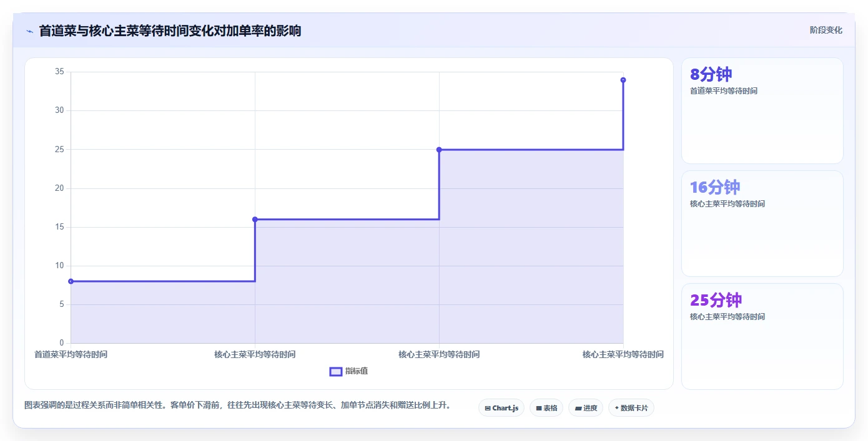Select the 表格 chip

tap(546, 408)
